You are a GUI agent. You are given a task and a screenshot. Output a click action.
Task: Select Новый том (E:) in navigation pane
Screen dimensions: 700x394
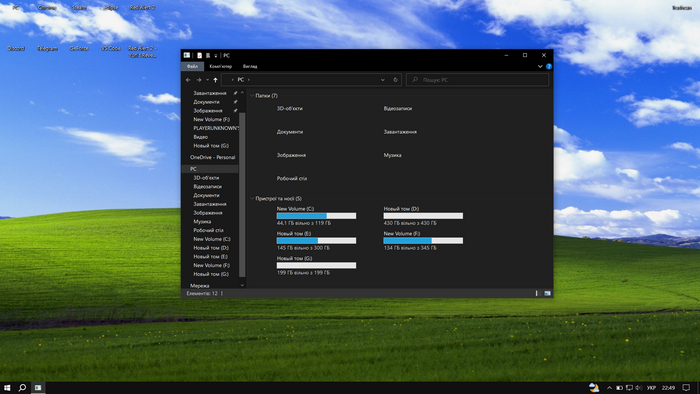click(210, 257)
